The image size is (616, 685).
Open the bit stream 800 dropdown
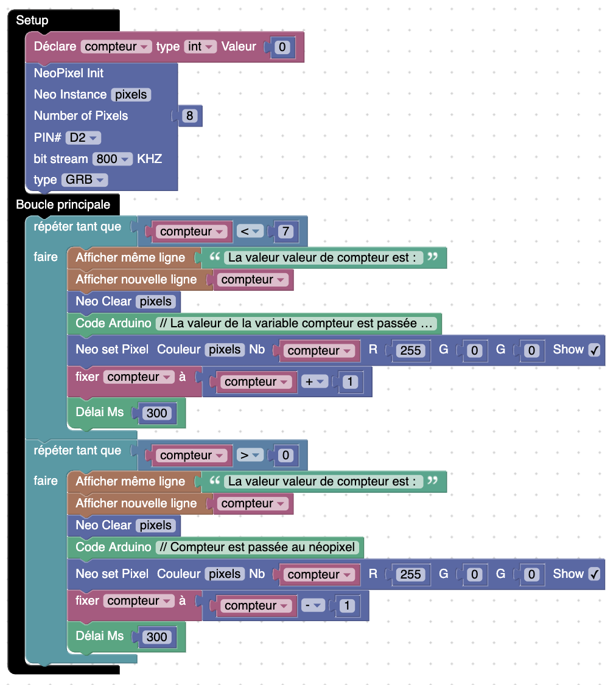(113, 159)
